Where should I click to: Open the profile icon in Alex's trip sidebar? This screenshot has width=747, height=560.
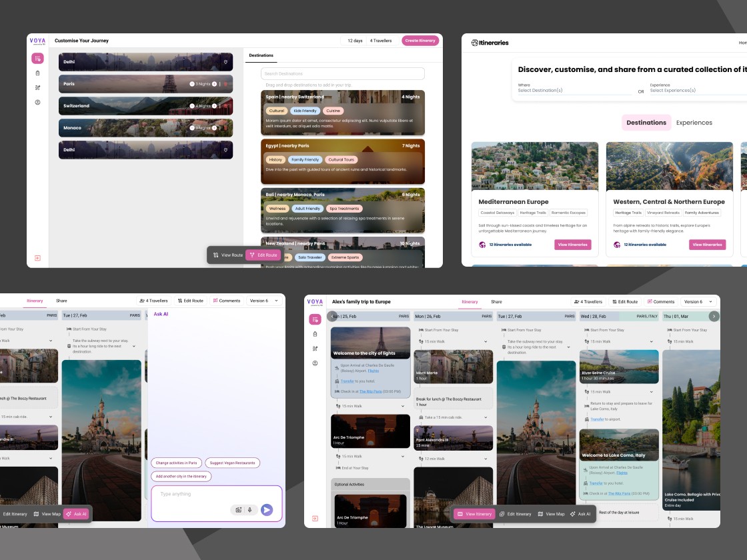point(315,363)
